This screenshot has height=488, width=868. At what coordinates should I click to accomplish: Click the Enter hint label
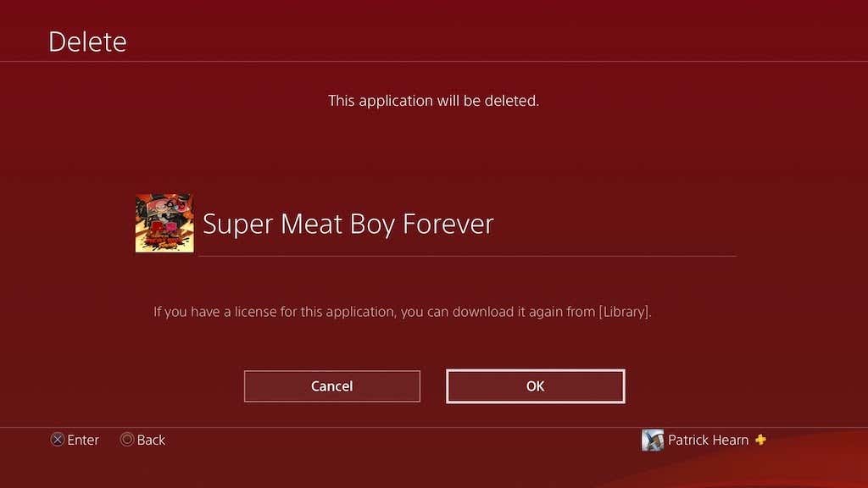pyautogui.click(x=83, y=440)
